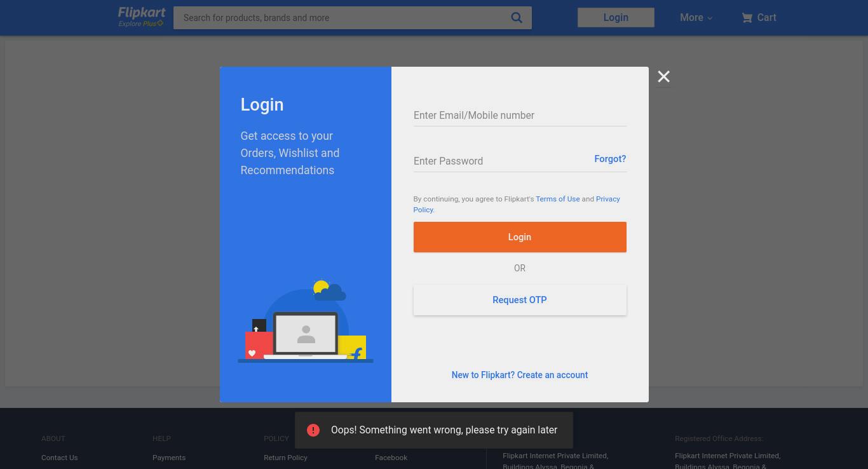
Task: Click the search magnifier icon
Action: coord(517,18)
